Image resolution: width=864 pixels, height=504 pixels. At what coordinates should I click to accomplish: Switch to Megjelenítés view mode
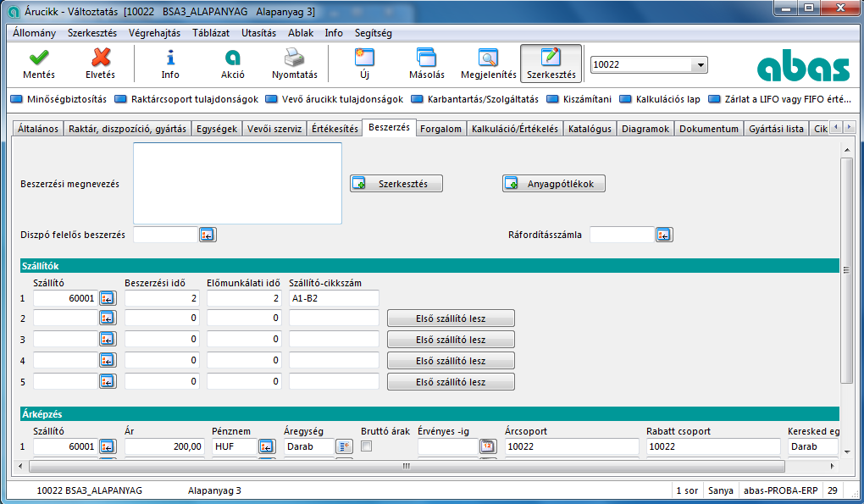[488, 64]
